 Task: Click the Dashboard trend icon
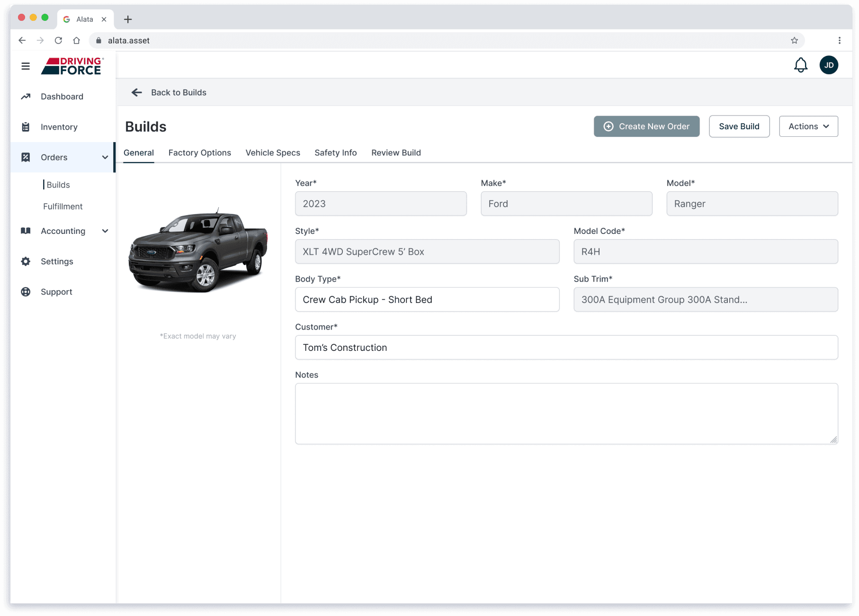pos(26,97)
